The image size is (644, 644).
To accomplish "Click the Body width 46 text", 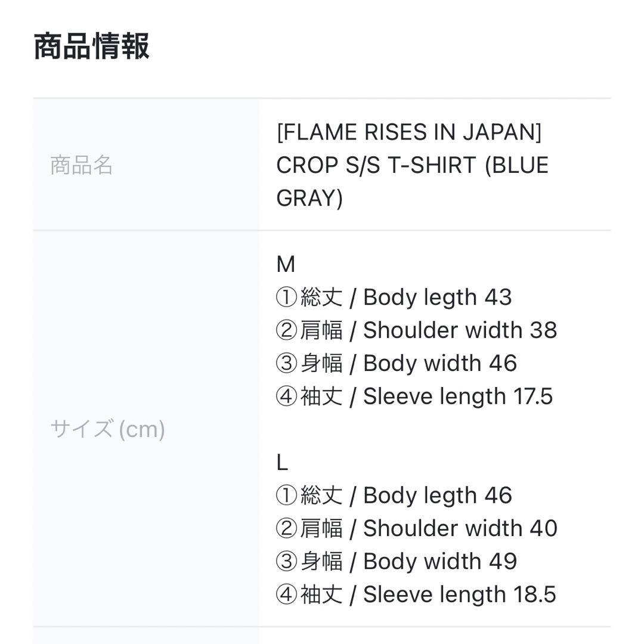I will tap(439, 363).
